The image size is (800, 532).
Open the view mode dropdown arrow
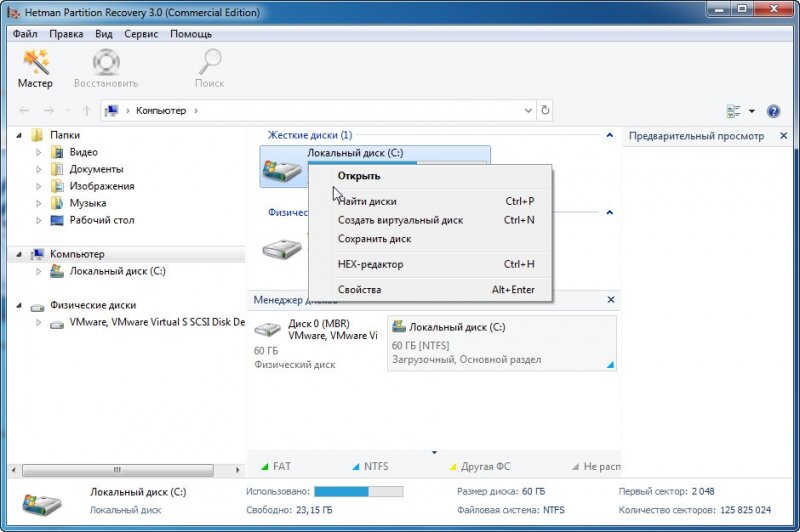point(752,111)
